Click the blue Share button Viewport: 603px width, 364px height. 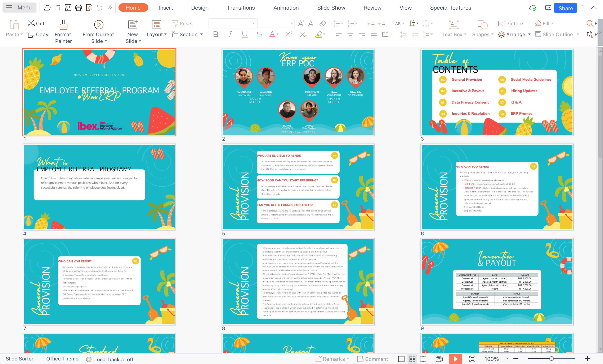565,8
